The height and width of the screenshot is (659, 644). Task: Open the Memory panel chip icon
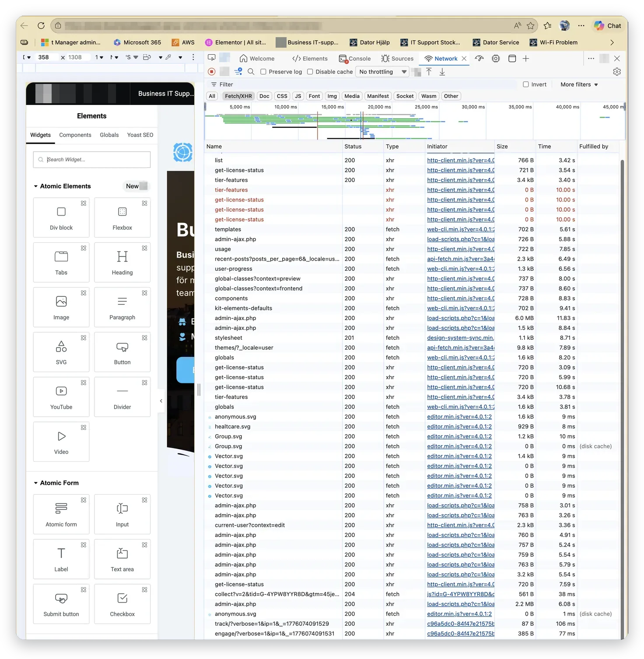tap(496, 58)
